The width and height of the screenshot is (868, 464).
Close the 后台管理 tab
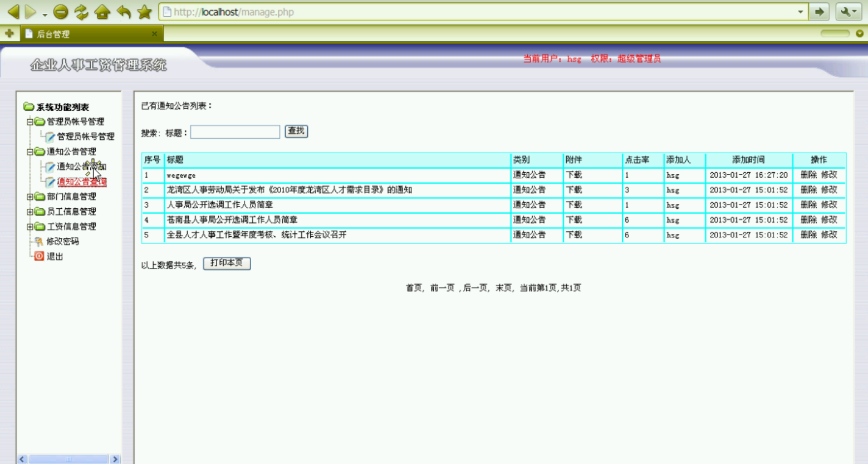point(155,34)
